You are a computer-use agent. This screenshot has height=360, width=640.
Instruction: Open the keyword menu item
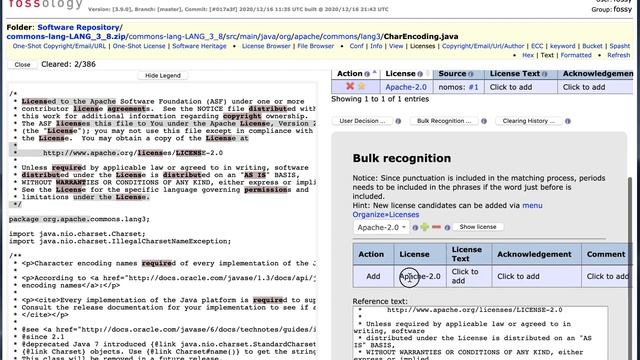coord(562,46)
